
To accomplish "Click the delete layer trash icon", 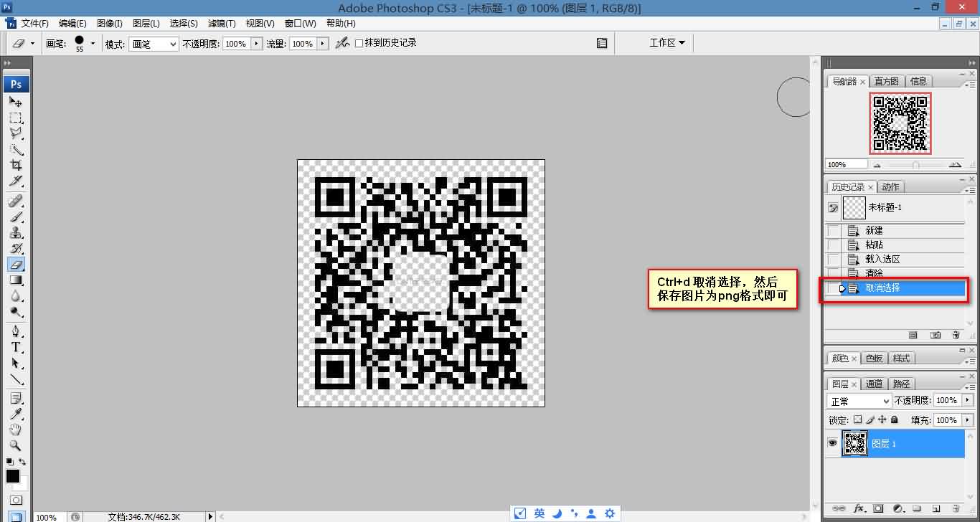I will 956,508.
